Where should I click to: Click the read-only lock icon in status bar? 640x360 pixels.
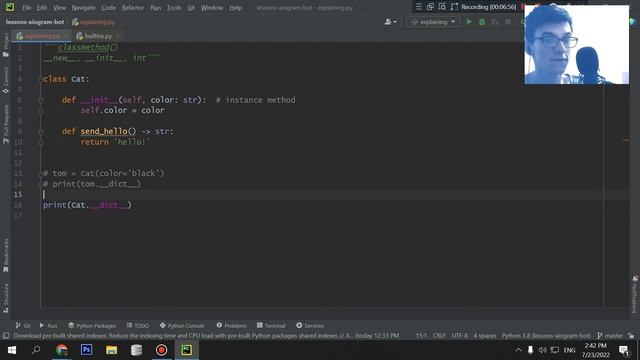click(x=631, y=336)
